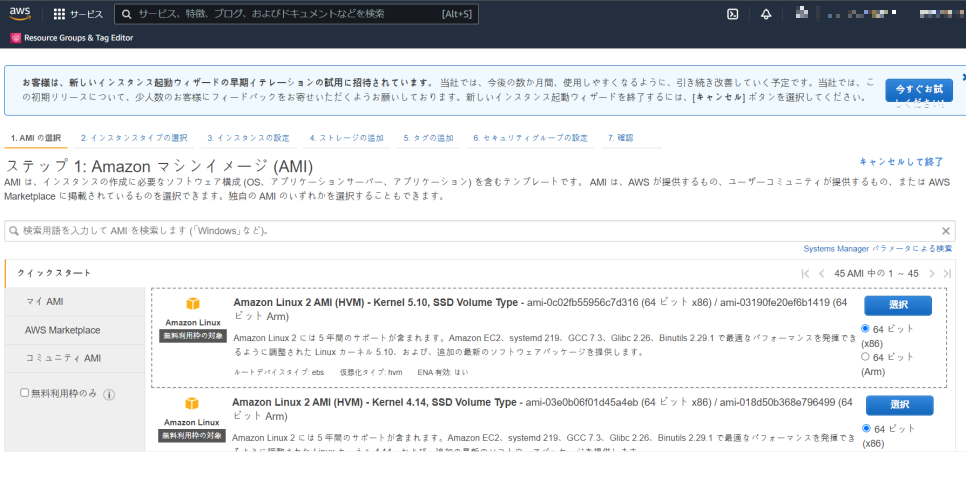
Task: Click Amazon Linux 2 Kernel 5.10 AMI title
Action: click(375, 302)
